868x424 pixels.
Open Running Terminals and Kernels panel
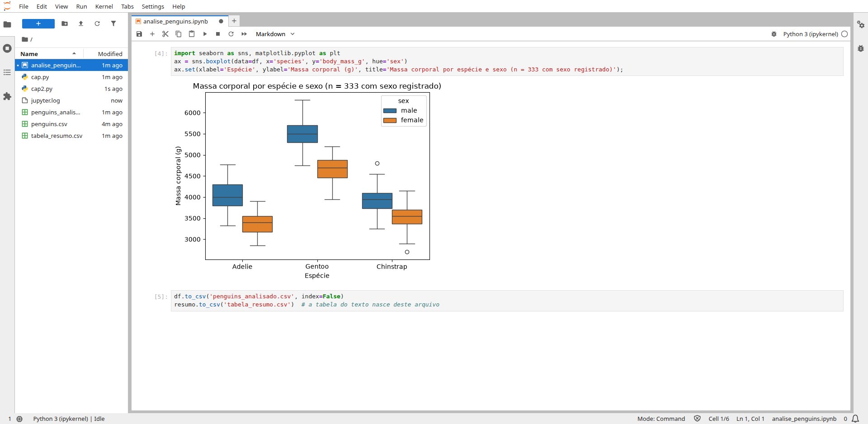click(x=7, y=48)
